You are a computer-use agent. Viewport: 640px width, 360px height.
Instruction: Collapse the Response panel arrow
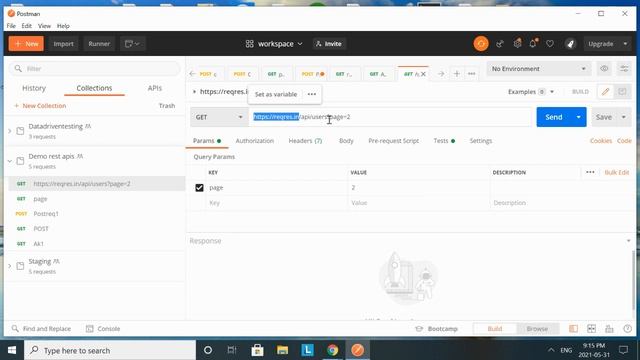click(x=628, y=241)
